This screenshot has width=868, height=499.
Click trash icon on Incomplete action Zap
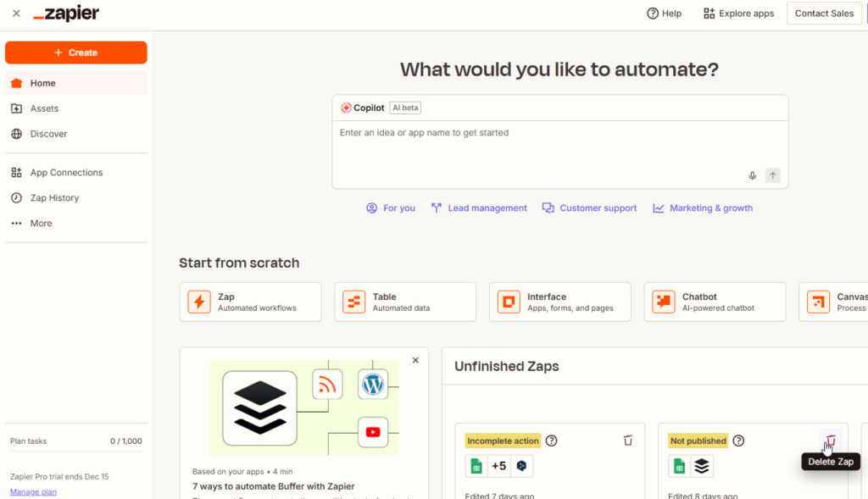pos(628,441)
